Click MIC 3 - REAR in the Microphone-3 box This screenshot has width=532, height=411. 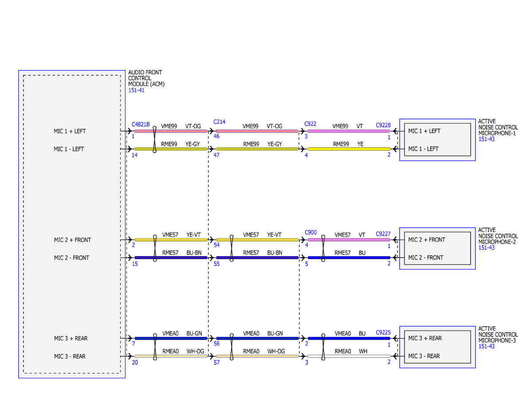tap(424, 356)
